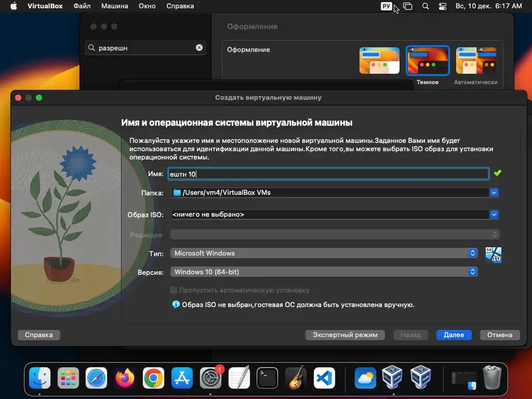The height and width of the screenshot is (399, 532).
Task: Open Control Center in menu bar
Action: (x=443, y=6)
